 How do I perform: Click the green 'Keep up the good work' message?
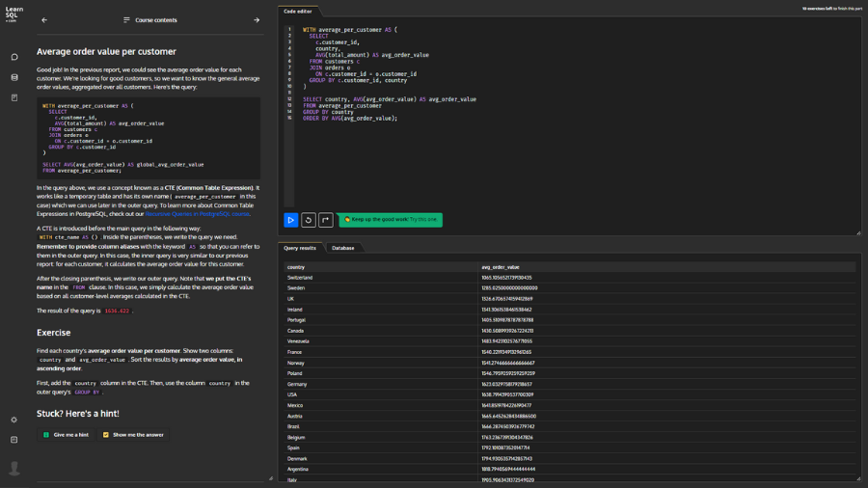tap(391, 220)
